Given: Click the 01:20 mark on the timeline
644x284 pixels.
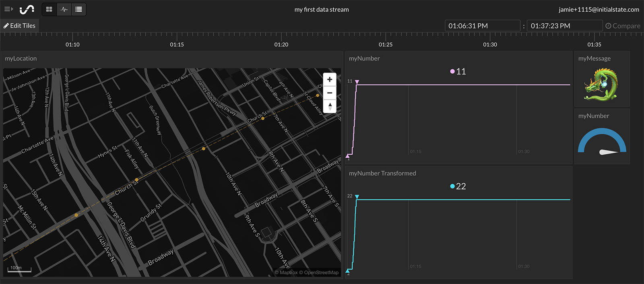Looking at the screenshot, I should pos(281,40).
